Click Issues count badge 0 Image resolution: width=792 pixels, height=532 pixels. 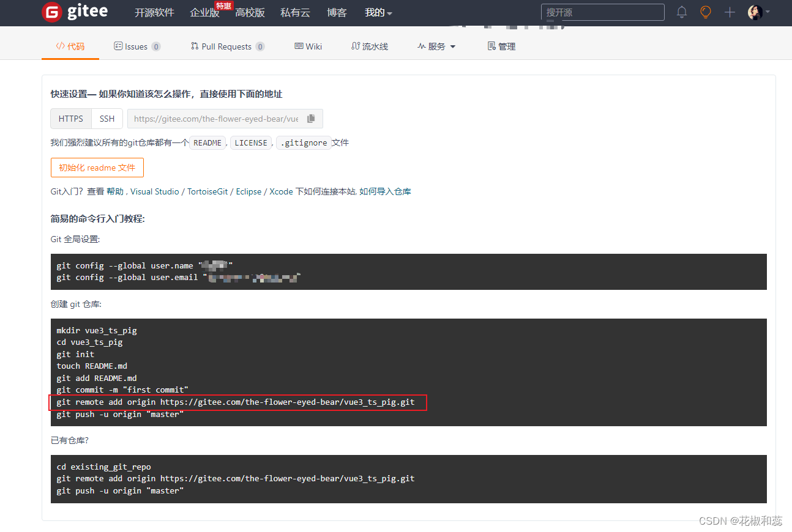(x=156, y=46)
